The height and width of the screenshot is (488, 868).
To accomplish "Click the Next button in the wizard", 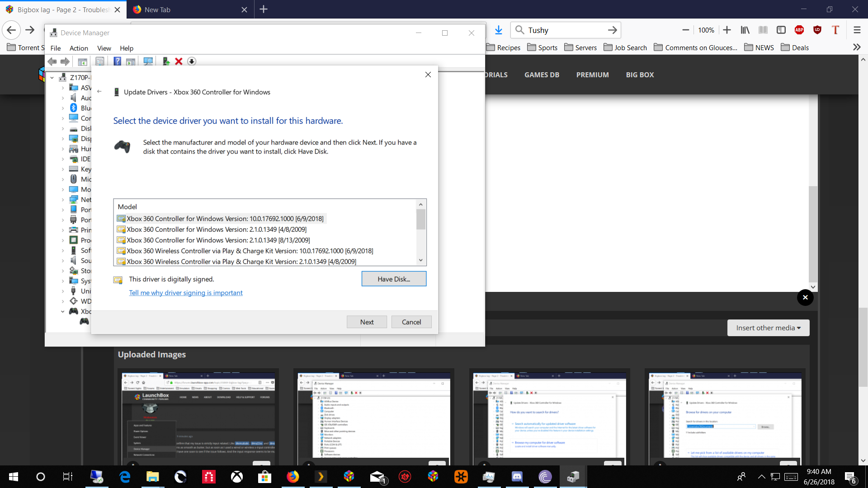I will (x=367, y=322).
